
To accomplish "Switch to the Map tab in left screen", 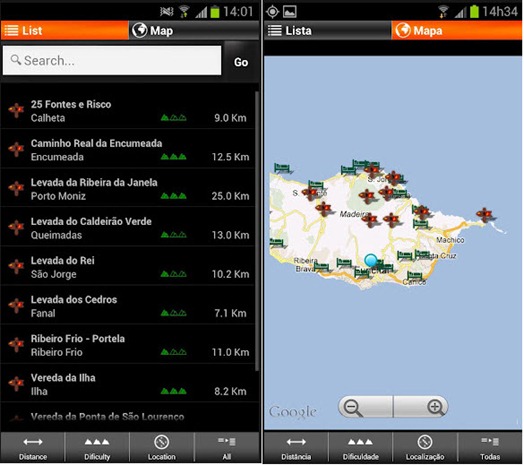I will (x=194, y=30).
